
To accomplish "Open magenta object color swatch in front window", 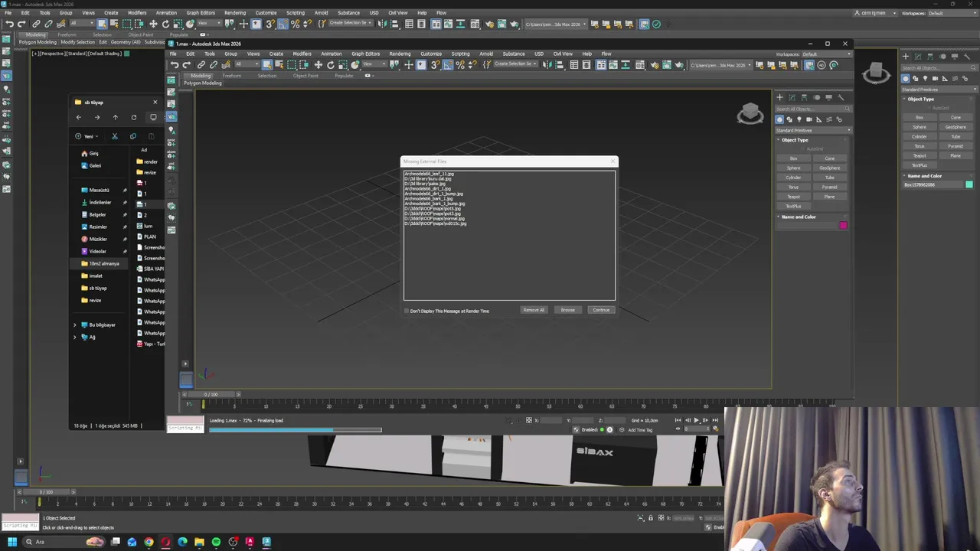I will [843, 225].
